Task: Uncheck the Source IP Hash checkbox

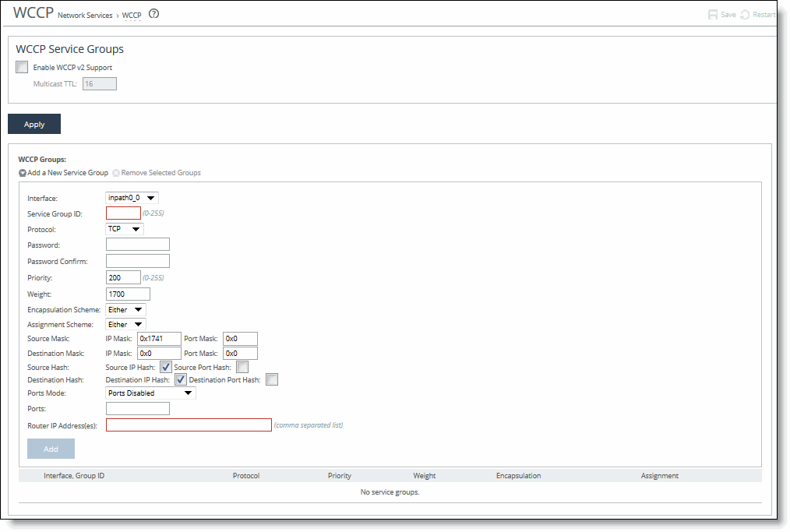Action: click(x=165, y=366)
